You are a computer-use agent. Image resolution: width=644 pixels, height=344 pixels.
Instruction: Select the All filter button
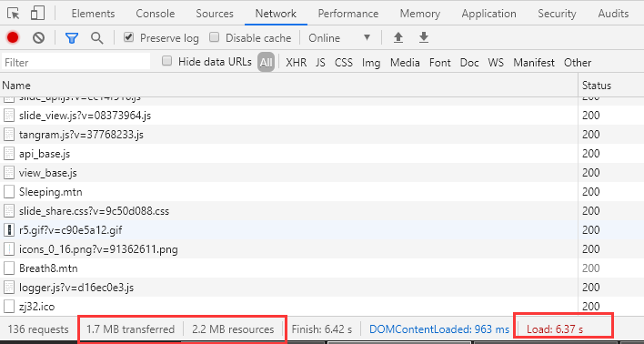tap(267, 63)
